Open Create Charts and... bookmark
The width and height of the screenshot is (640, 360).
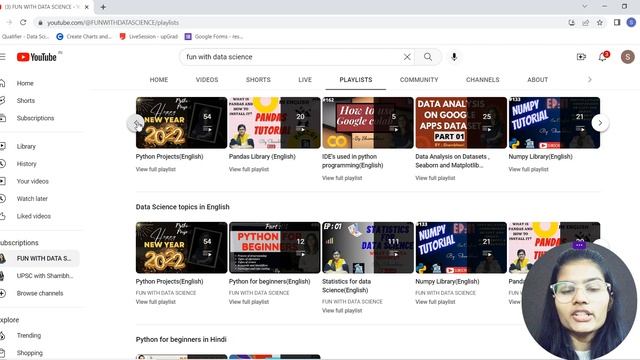click(x=84, y=37)
